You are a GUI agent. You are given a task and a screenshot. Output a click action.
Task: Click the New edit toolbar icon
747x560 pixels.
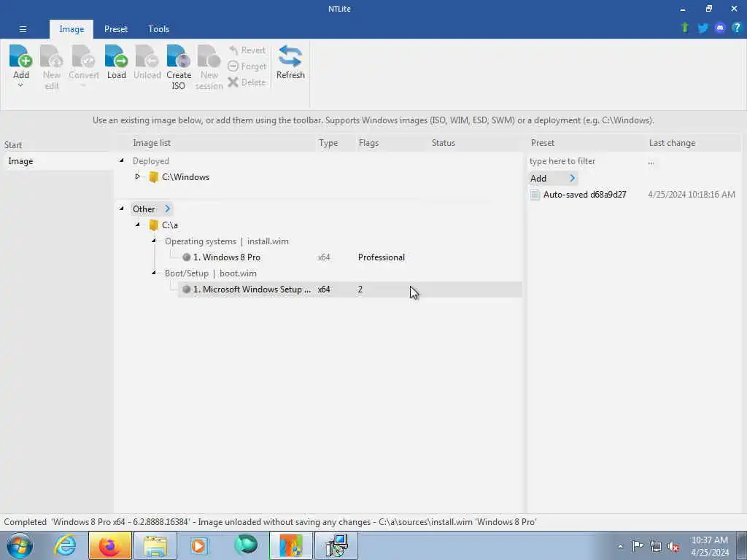[52, 56]
